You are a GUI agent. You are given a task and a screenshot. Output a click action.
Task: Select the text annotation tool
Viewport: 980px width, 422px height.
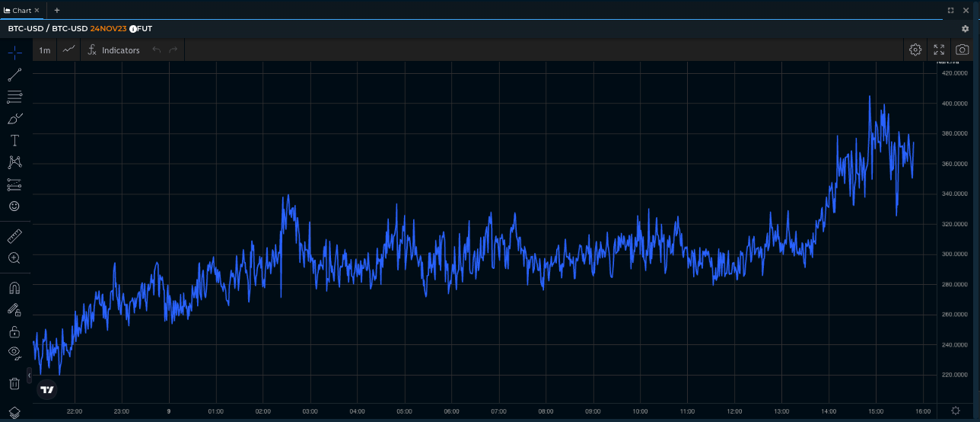coord(14,141)
